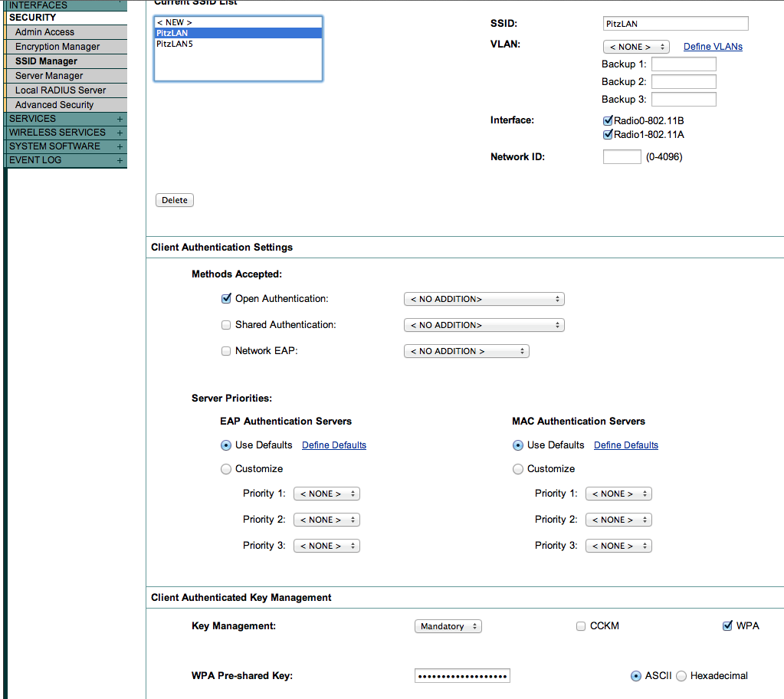Click the Network ID field
Viewport: 784px width, 699px height.
(622, 156)
